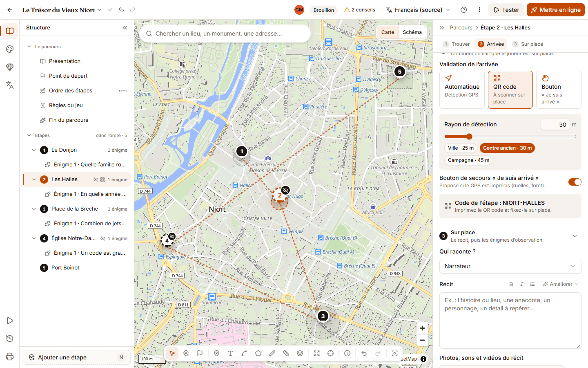Click the place search field on the map

[x=225, y=34]
